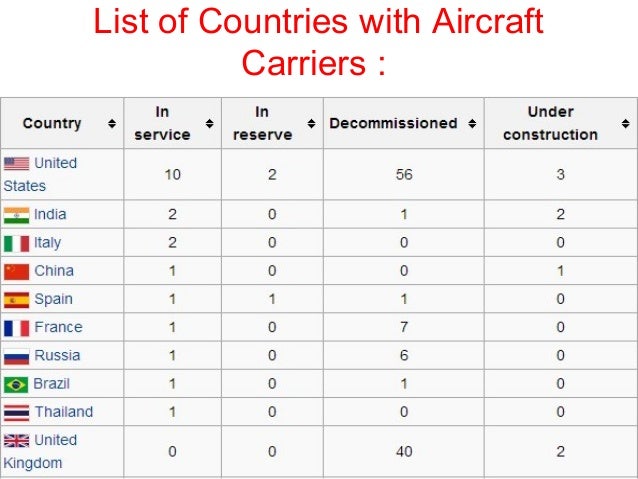Sort by Under construction column header
This screenshot has height=479, width=638.
(549, 123)
